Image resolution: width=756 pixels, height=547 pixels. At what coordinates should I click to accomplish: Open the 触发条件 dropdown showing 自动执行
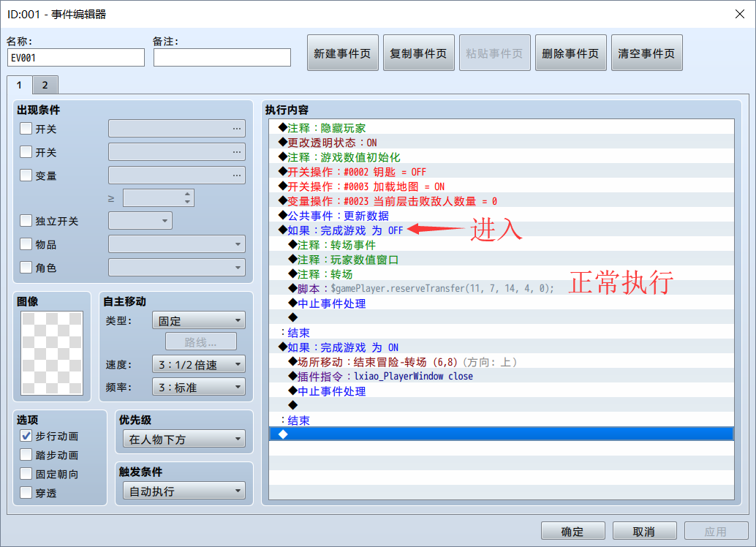[x=184, y=491]
